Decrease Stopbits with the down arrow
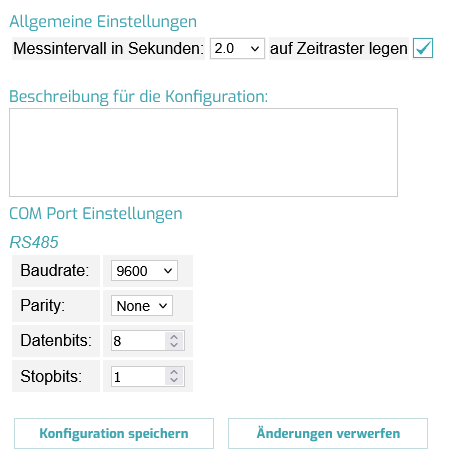Viewport: 463px width, 472px height. [174, 381]
